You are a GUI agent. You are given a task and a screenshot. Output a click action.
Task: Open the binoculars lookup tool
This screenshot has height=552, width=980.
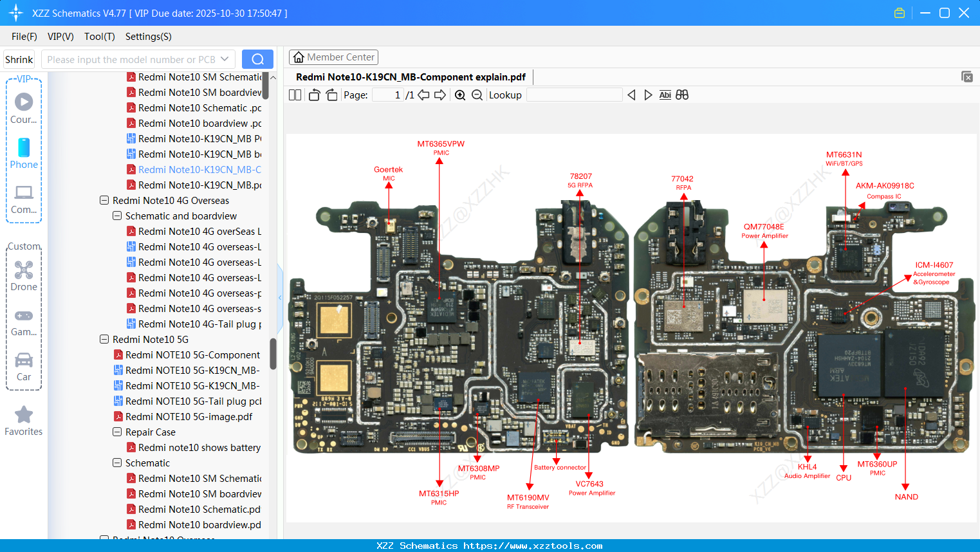click(x=682, y=95)
